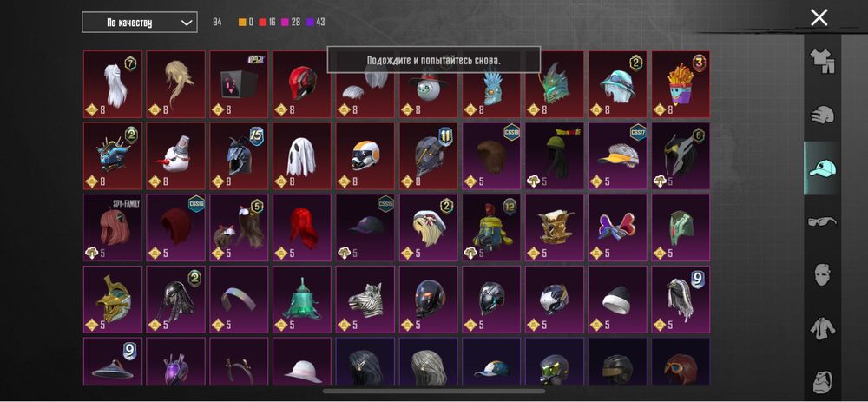Expand the sort dropdown chevron arrow

pos(187,23)
